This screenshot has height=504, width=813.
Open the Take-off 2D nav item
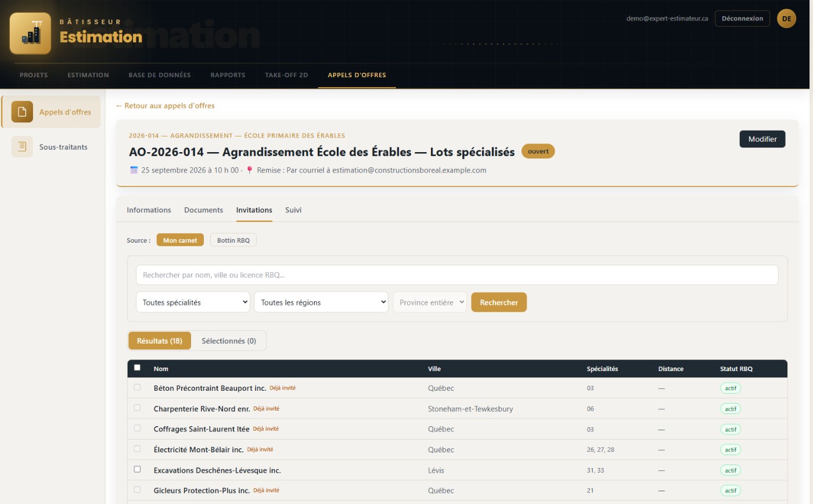(x=286, y=75)
